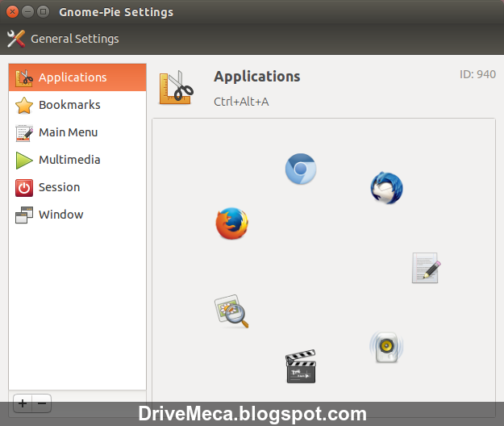This screenshot has height=426, width=504.
Task: Select Rhythmbox speaker slice in pie preview
Action: tap(386, 347)
